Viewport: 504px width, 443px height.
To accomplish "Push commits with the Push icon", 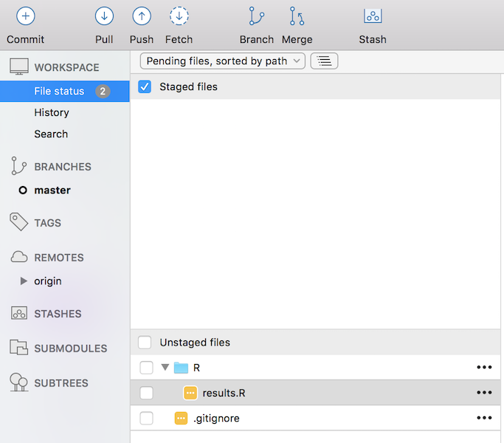I will tap(141, 16).
